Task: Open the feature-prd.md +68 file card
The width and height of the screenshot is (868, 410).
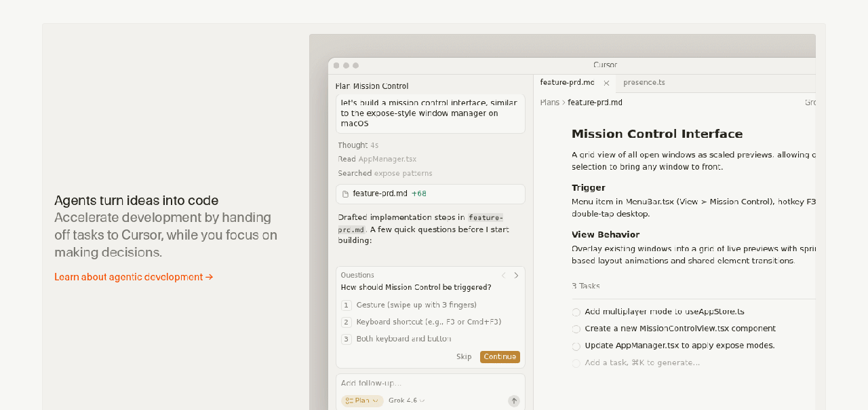Action: [431, 194]
